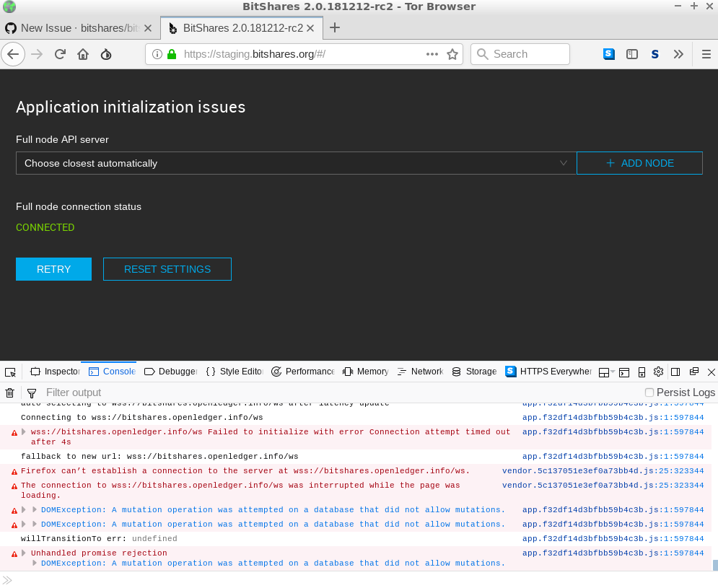The width and height of the screenshot is (718, 588).
Task: Select the Console devtools tab
Action: click(112, 372)
